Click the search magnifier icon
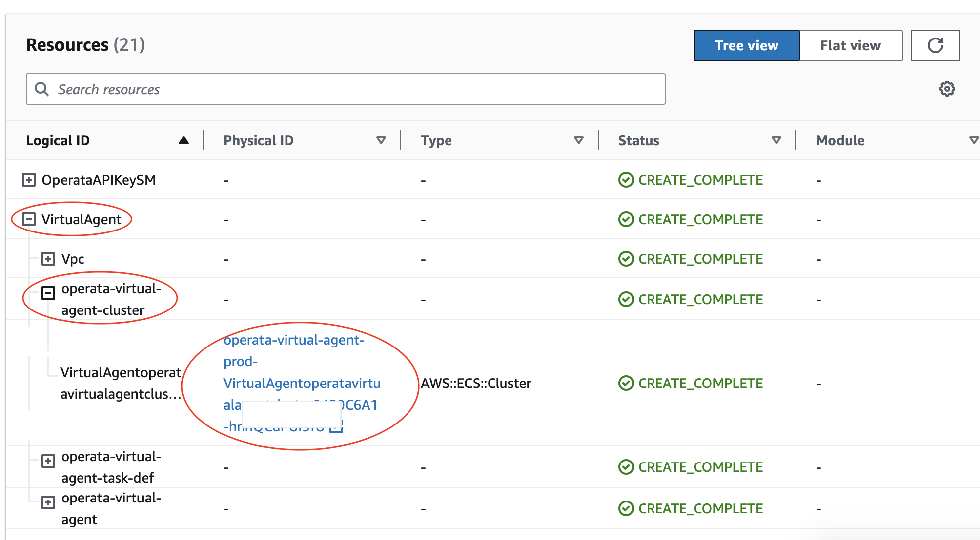 pyautogui.click(x=41, y=89)
